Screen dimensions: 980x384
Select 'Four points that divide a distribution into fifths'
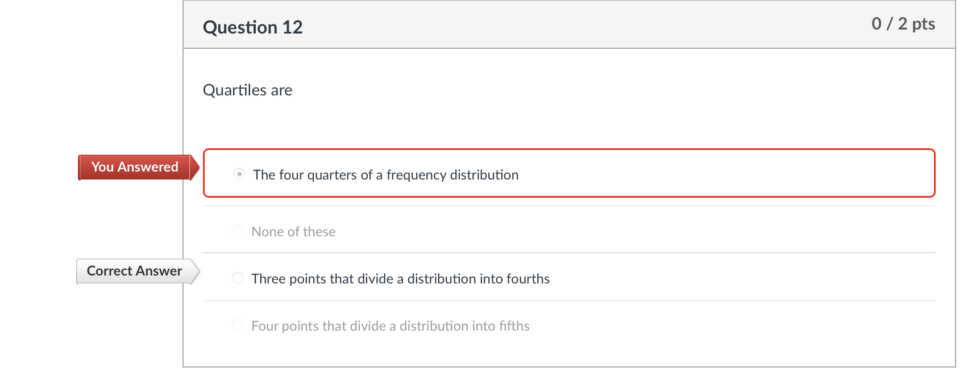(238, 325)
